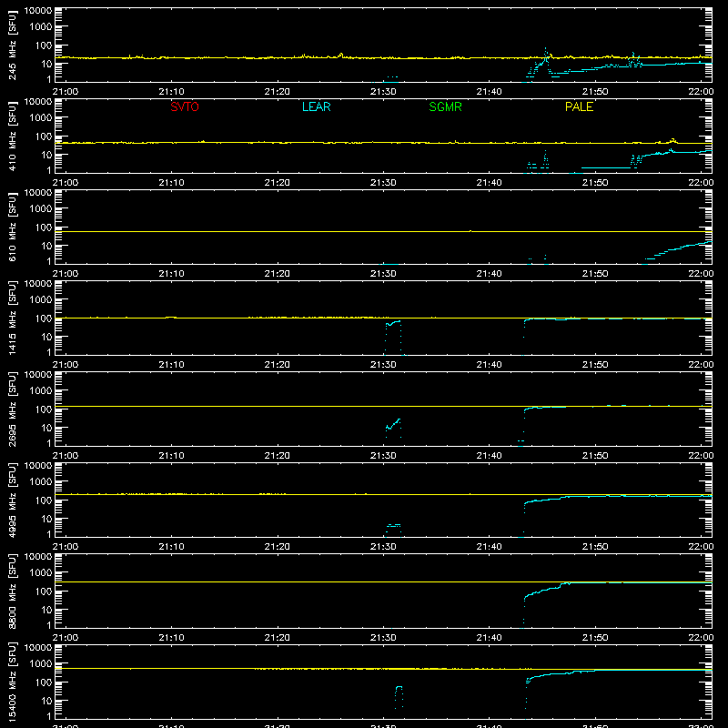
Task: Click 21:30 label under the 610 MHz panel
Action: click(383, 274)
